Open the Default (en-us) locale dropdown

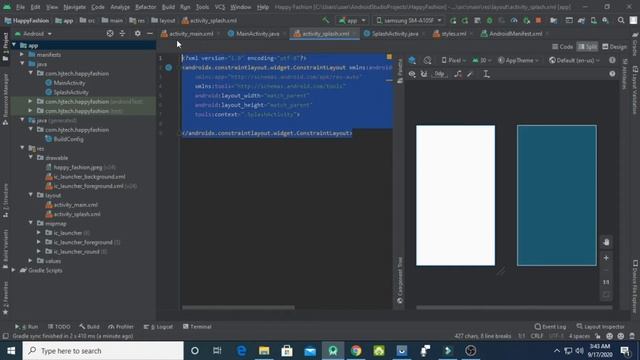[x=574, y=60]
